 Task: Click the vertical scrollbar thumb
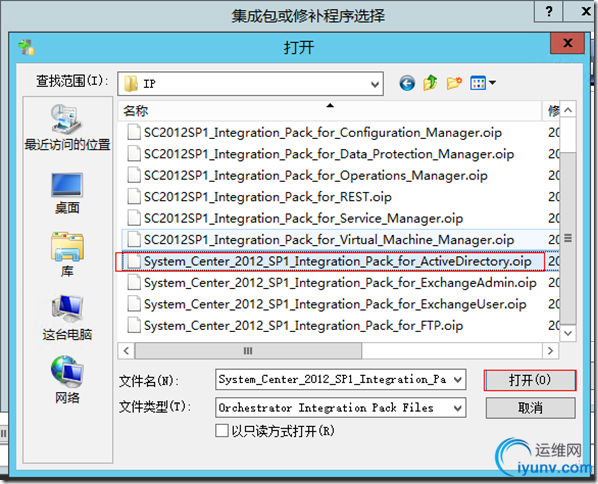(x=568, y=238)
